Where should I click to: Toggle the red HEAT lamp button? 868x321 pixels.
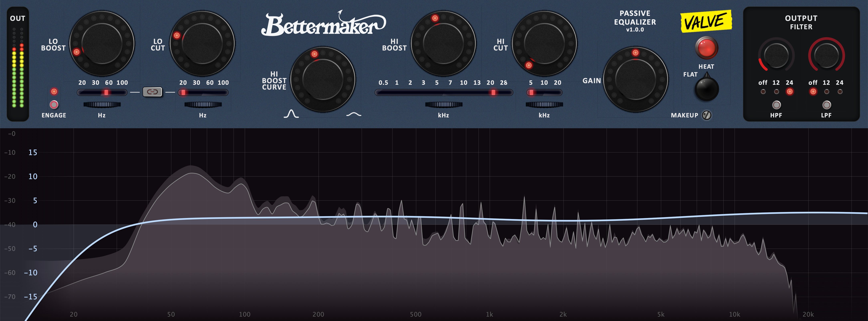706,47
